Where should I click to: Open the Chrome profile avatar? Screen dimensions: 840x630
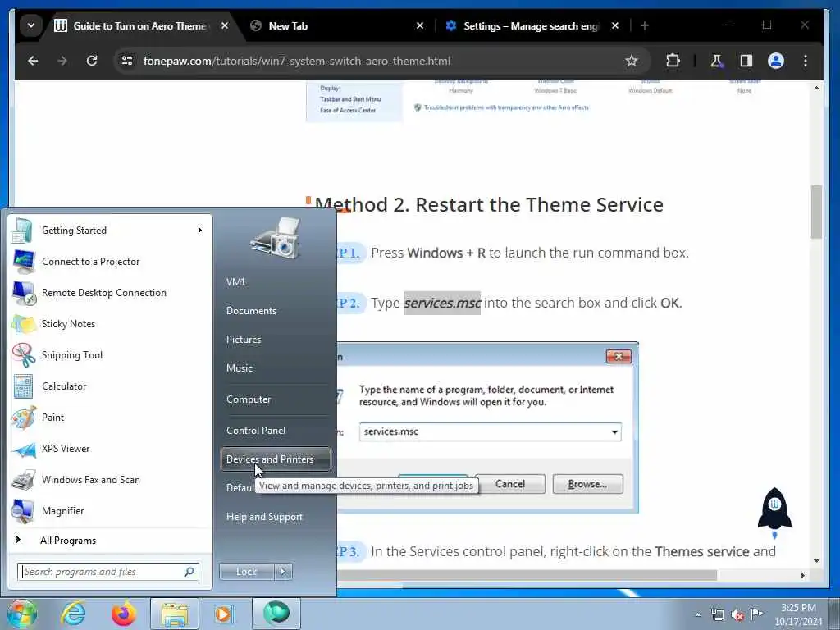pos(776,61)
